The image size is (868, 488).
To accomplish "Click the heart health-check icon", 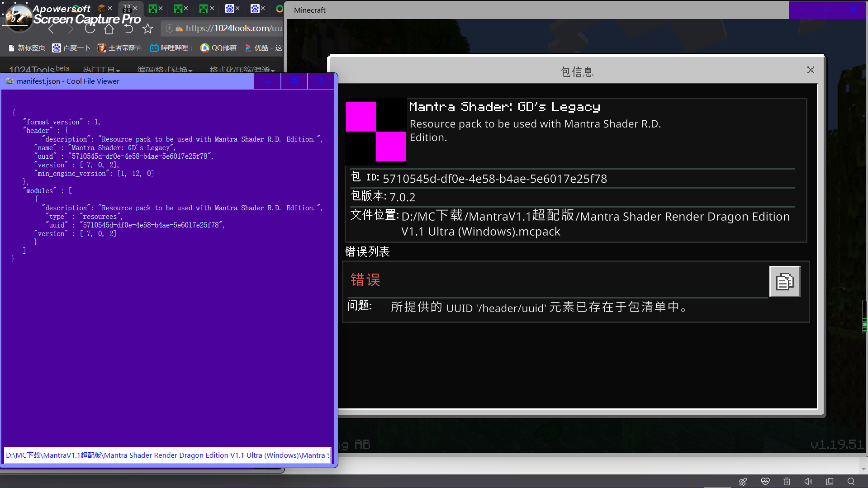I will coord(765,482).
